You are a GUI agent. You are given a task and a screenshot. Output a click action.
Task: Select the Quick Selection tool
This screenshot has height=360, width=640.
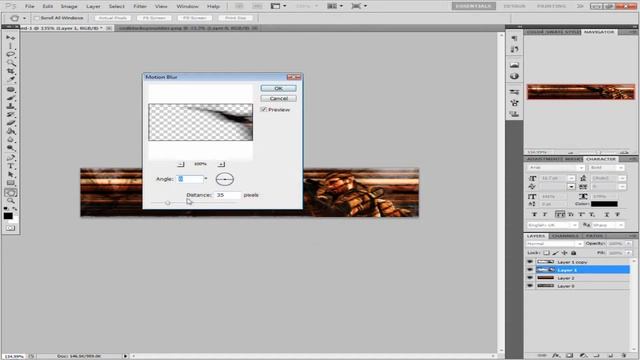pos(10,63)
